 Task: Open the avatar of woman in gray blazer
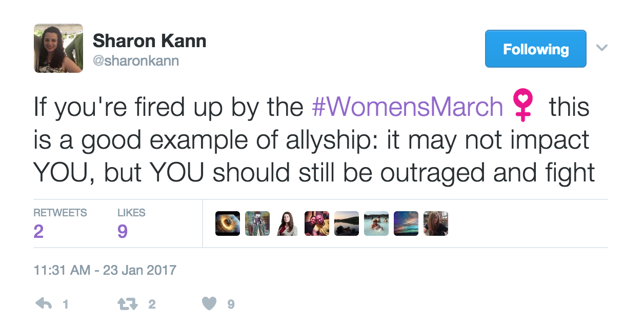click(287, 224)
